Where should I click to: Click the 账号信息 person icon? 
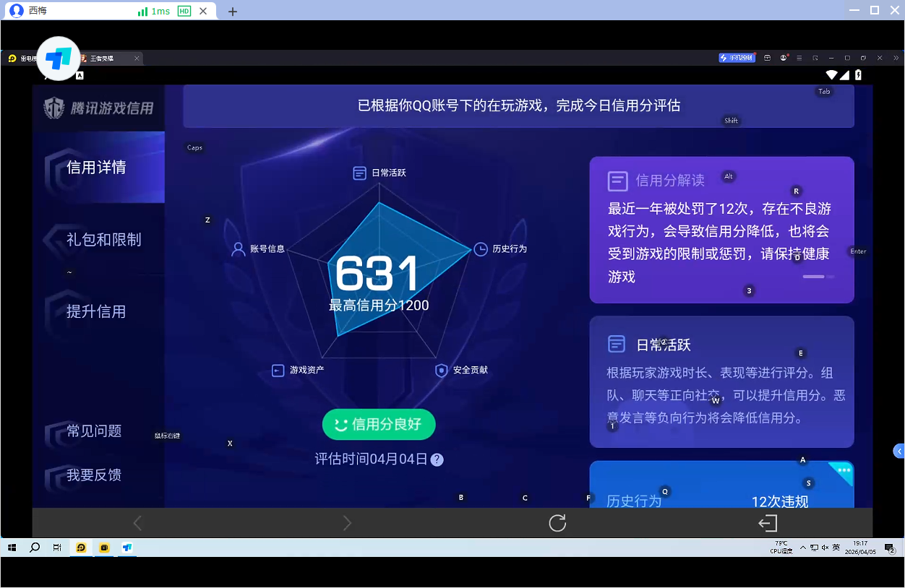[237, 248]
